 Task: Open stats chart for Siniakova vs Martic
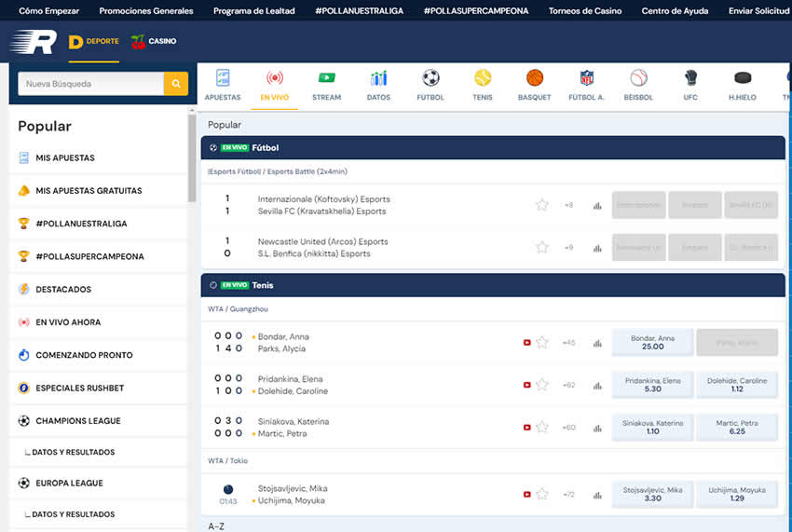[597, 428]
